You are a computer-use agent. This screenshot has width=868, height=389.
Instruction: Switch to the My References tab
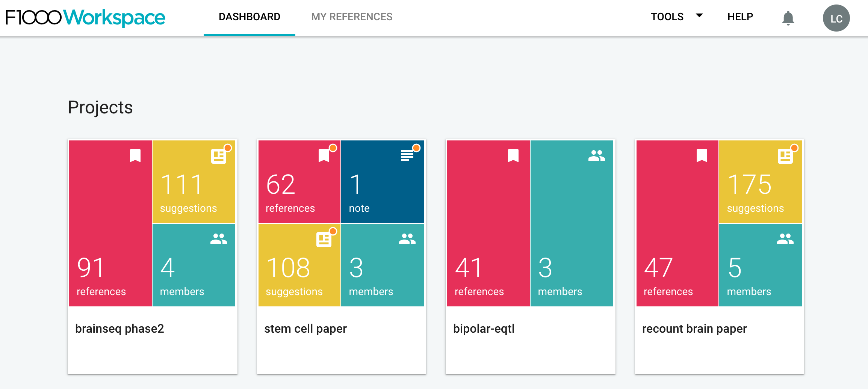[352, 17]
